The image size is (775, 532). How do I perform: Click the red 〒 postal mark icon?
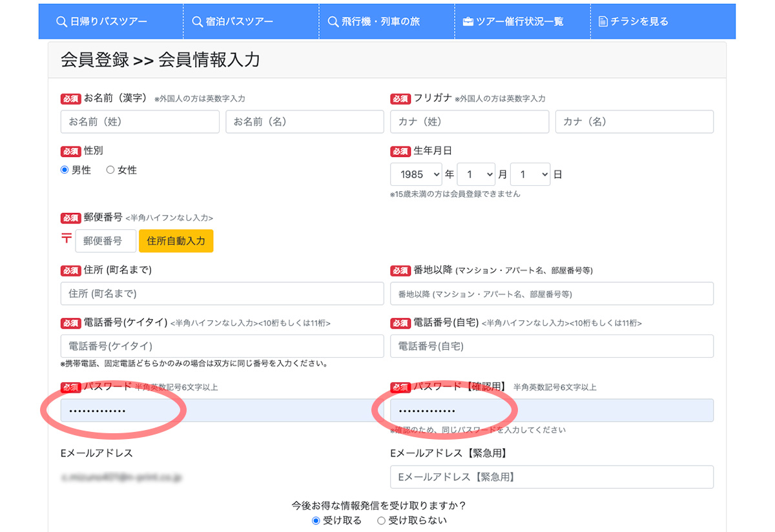(x=66, y=240)
